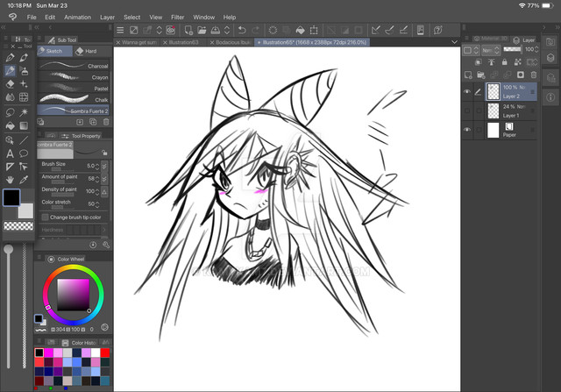Select the Lasso selection tool
Image resolution: width=561 pixels, height=392 pixels.
(11, 112)
